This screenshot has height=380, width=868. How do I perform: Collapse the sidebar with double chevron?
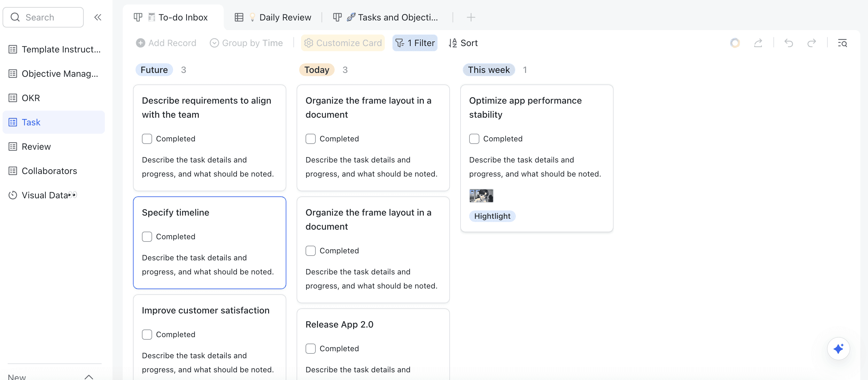(98, 17)
